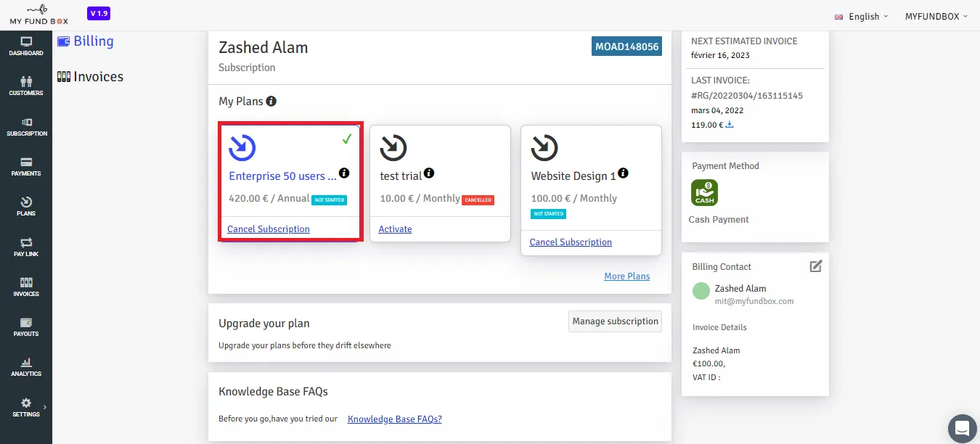Open the Billing menu item
This screenshot has width=980, height=444.
[x=86, y=41]
